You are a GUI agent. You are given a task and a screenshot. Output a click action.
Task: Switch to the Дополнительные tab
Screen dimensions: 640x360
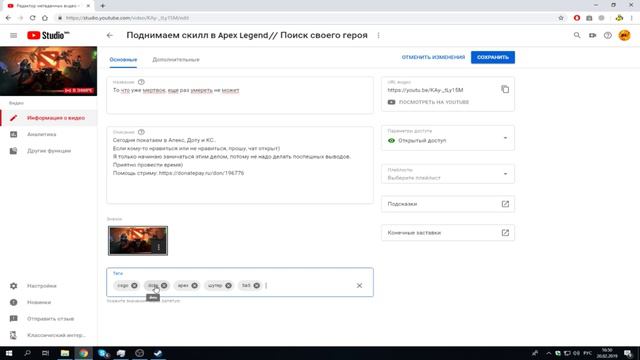pos(176,60)
